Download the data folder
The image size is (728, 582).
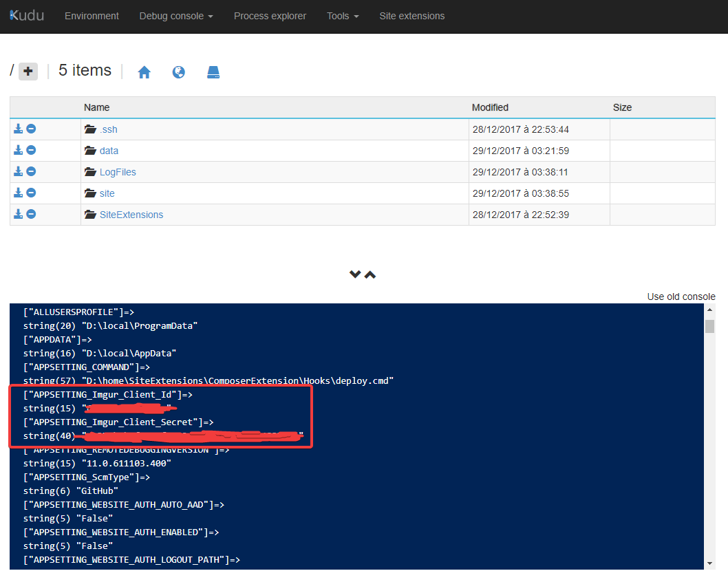point(18,150)
